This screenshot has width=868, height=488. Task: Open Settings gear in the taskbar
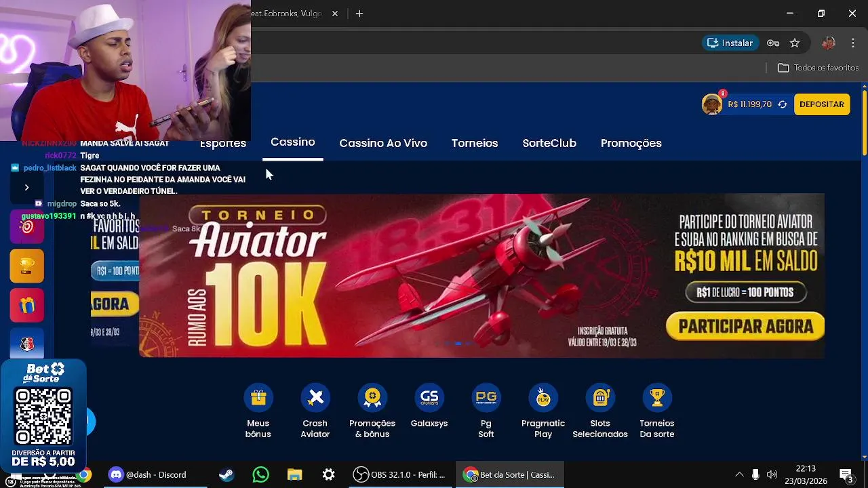(328, 474)
